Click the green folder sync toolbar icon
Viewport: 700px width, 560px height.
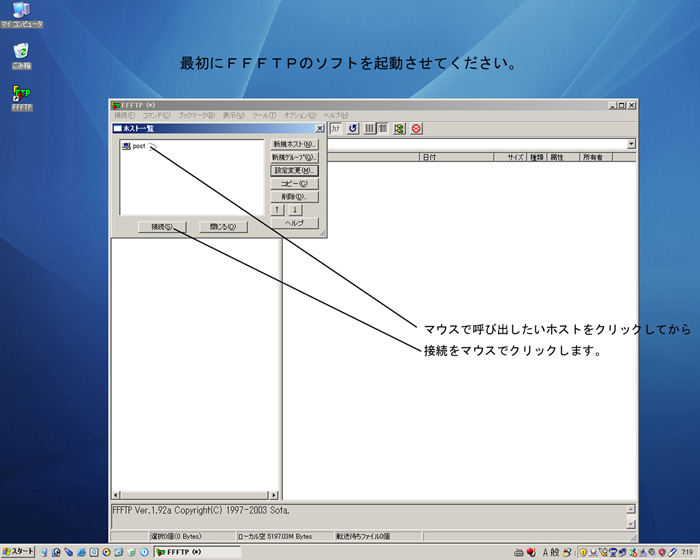(399, 129)
